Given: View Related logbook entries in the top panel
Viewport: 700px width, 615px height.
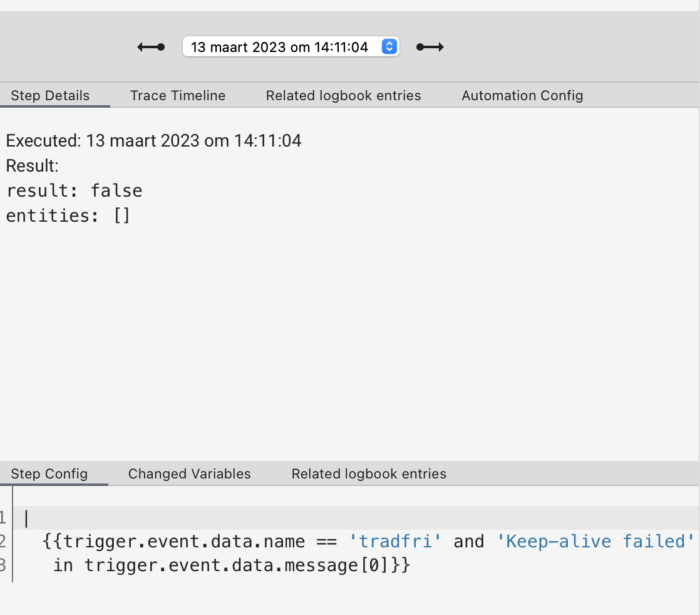Looking at the screenshot, I should [x=343, y=95].
